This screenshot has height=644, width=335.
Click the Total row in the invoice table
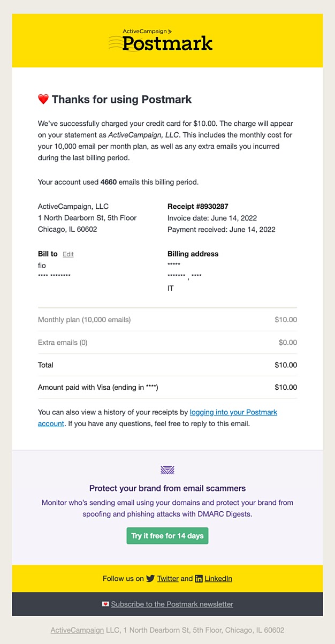(167, 365)
